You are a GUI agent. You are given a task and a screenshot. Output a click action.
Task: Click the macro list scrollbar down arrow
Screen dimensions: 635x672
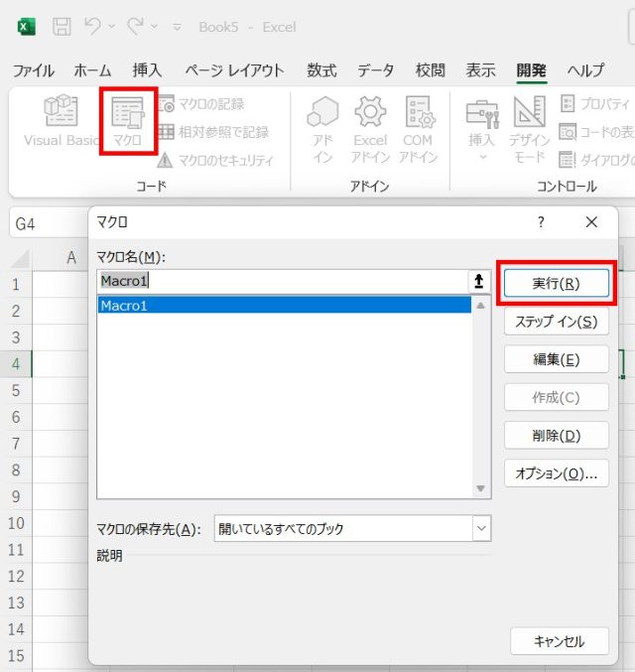click(x=481, y=488)
